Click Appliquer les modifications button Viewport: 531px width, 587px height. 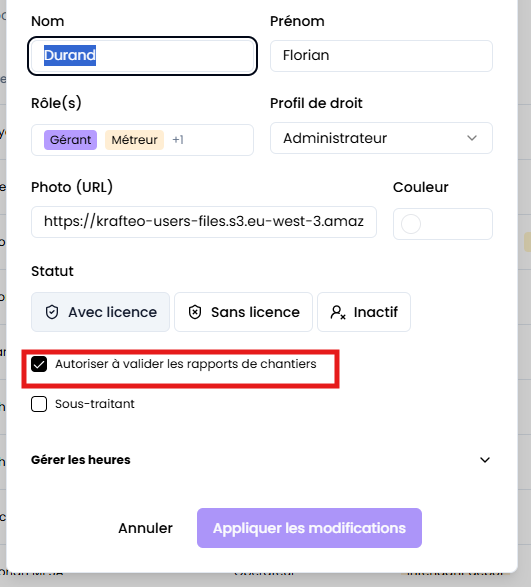[309, 528]
